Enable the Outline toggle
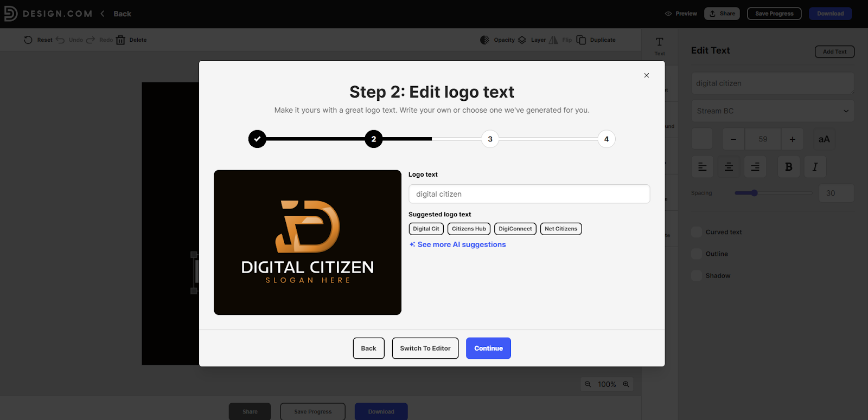Image resolution: width=868 pixels, height=420 pixels. 697,254
